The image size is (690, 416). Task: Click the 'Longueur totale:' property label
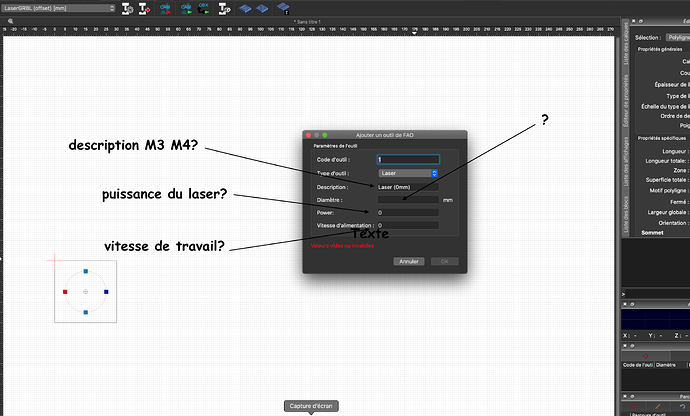(x=667, y=161)
